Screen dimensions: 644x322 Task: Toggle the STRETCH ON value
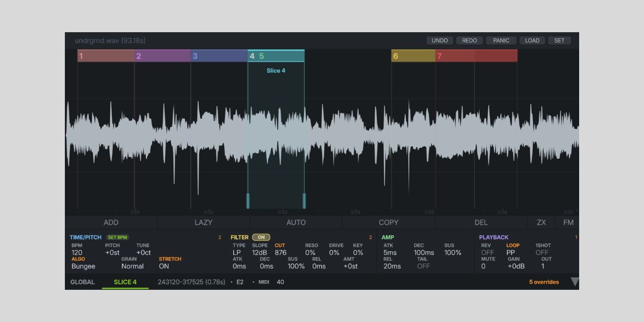point(164,266)
